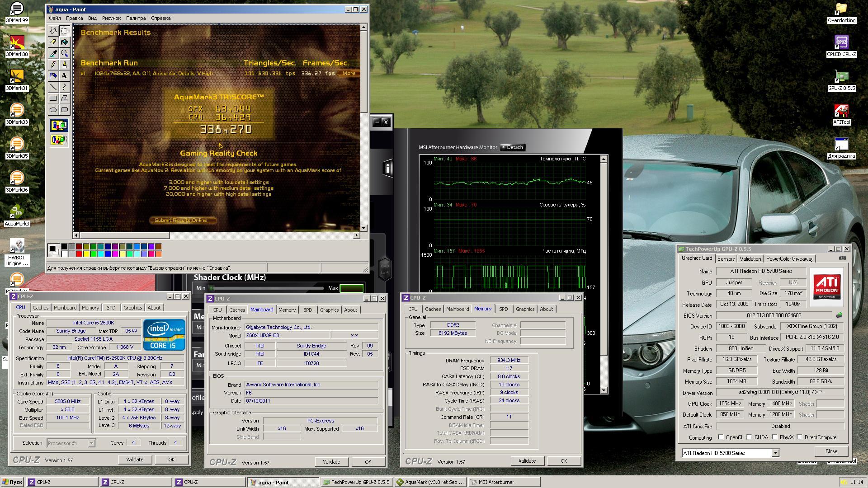
Task: Open the Палитра menu in Paint
Action: pyautogui.click(x=136, y=18)
